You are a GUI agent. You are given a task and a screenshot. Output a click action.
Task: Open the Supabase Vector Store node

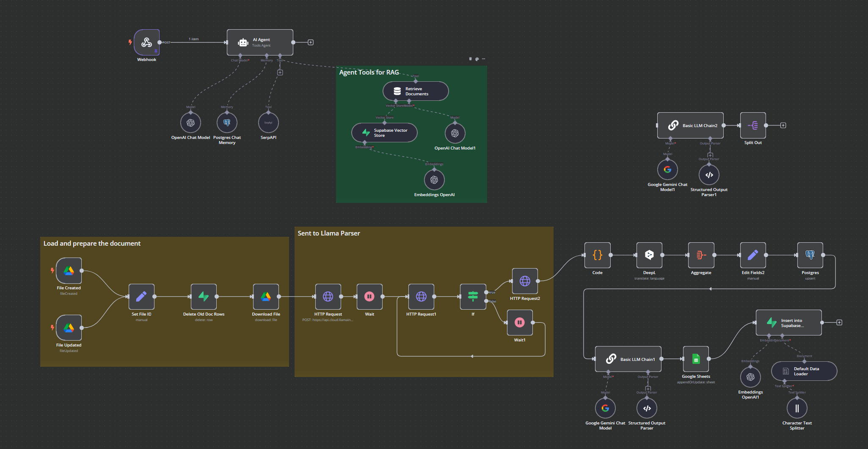pyautogui.click(x=383, y=132)
